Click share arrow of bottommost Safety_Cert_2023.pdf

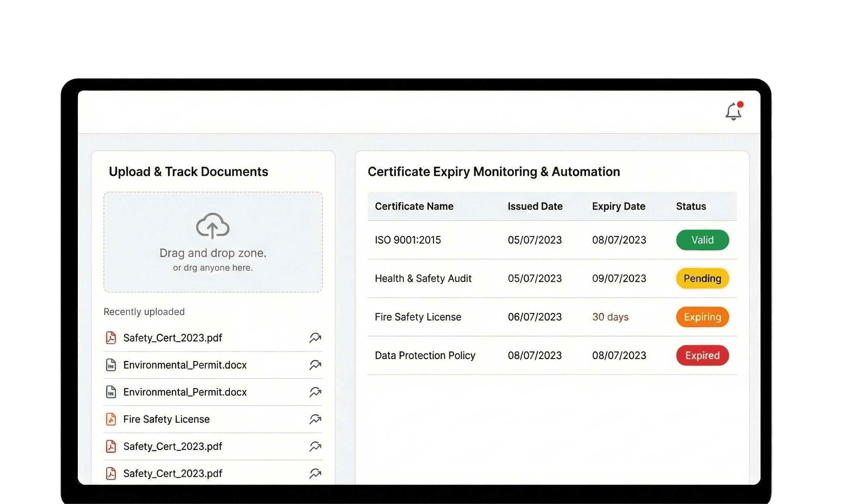pos(315,473)
